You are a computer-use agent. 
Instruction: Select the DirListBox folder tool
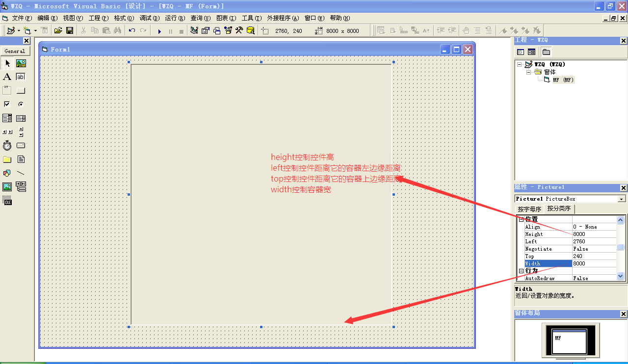pyautogui.click(x=7, y=159)
